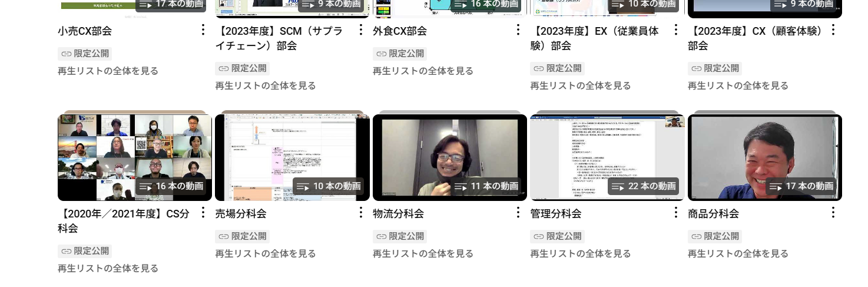Screen dimensions: 868x287
Task: Play the 物流分科会 playlist thumbnail
Action: [x=449, y=157]
